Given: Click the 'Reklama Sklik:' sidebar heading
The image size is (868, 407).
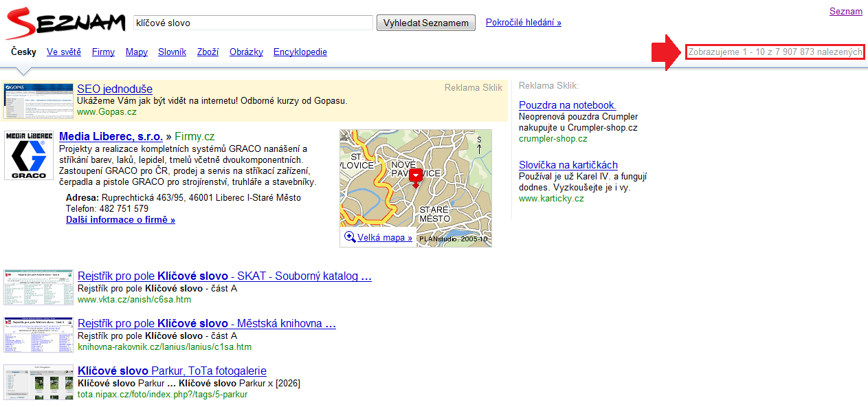Looking at the screenshot, I should [549, 86].
